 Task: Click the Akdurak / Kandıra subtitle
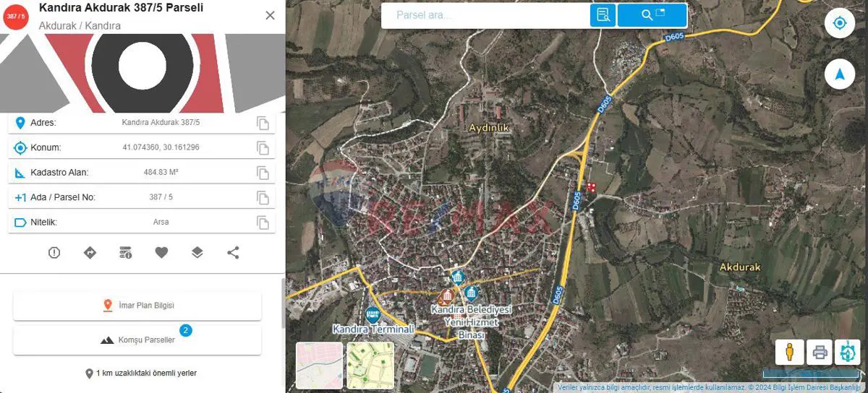(x=80, y=25)
